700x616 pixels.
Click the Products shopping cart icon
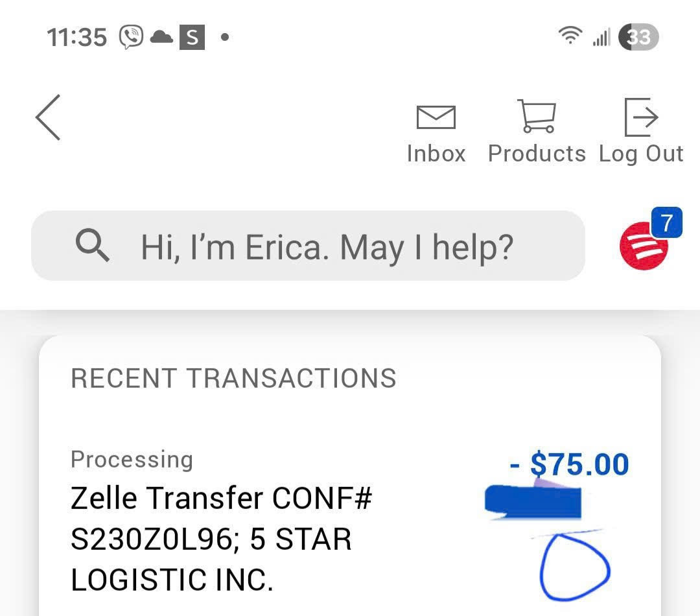pos(537,116)
